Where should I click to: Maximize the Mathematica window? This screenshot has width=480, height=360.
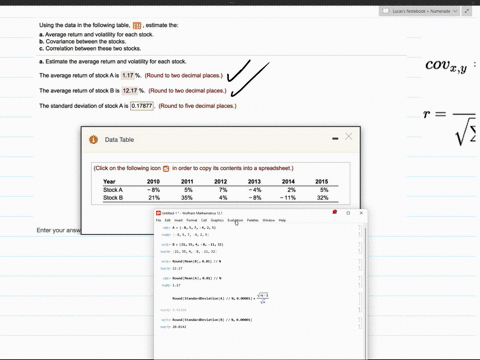(x=348, y=213)
